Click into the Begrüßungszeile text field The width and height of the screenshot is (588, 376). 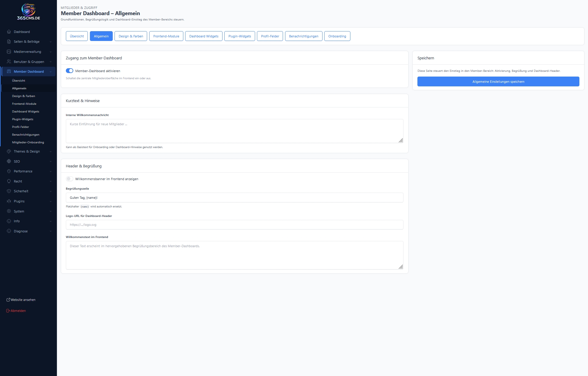(234, 198)
